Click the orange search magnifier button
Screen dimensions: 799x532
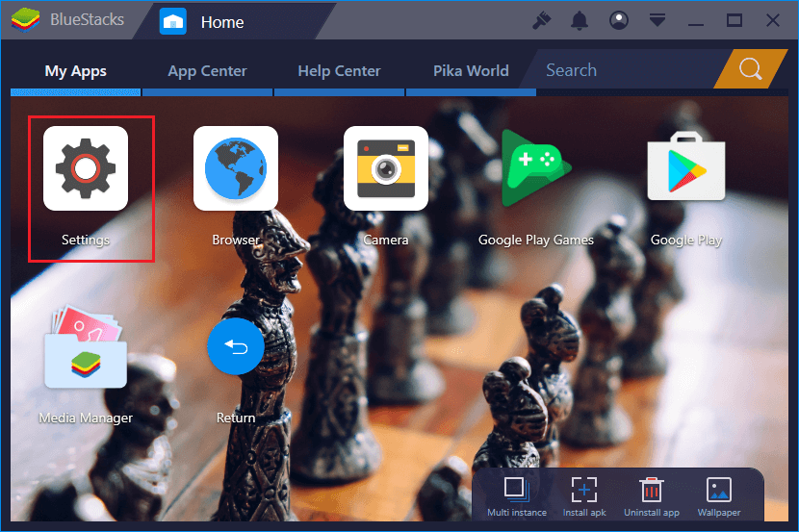(750, 68)
